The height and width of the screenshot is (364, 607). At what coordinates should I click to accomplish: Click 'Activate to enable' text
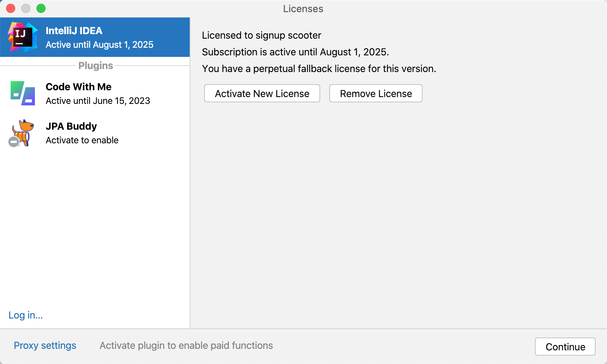point(82,140)
